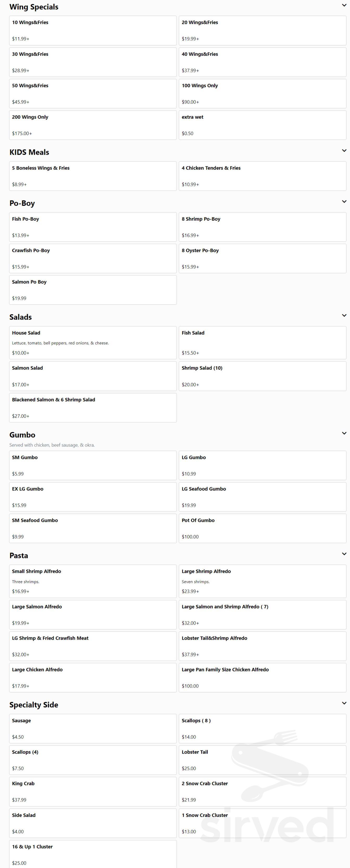This screenshot has height=868, width=350.
Task: Collapse the Specialty Side section chevron
Action: [x=344, y=703]
